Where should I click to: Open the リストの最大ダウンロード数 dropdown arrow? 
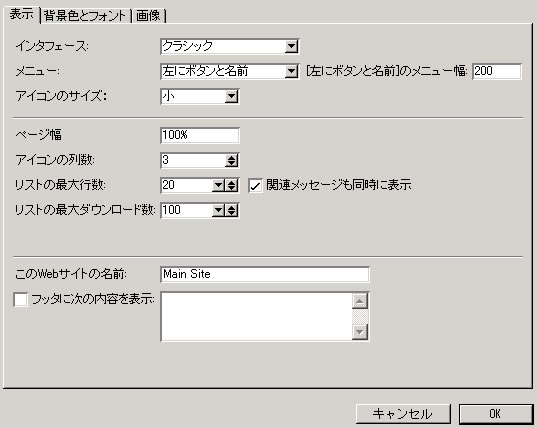pyautogui.click(x=218, y=211)
